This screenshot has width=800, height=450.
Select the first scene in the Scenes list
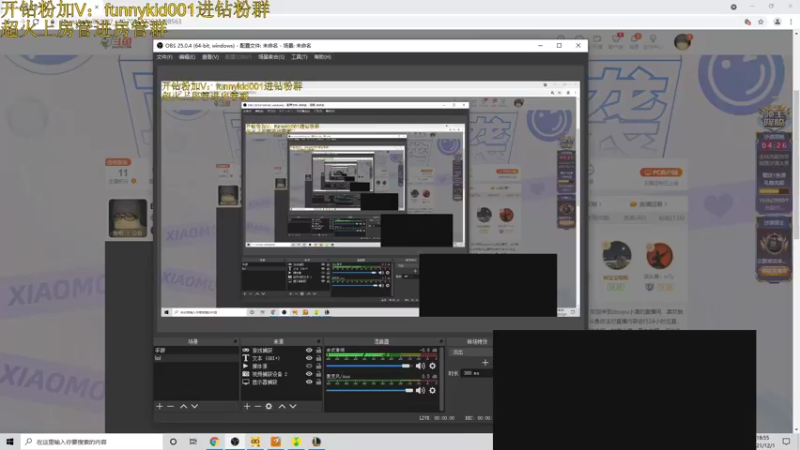(196, 351)
